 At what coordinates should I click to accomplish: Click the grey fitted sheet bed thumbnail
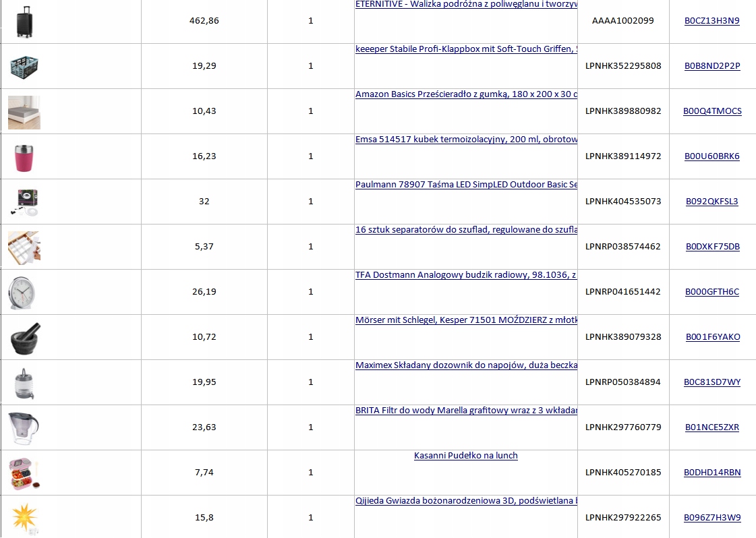pos(24,113)
